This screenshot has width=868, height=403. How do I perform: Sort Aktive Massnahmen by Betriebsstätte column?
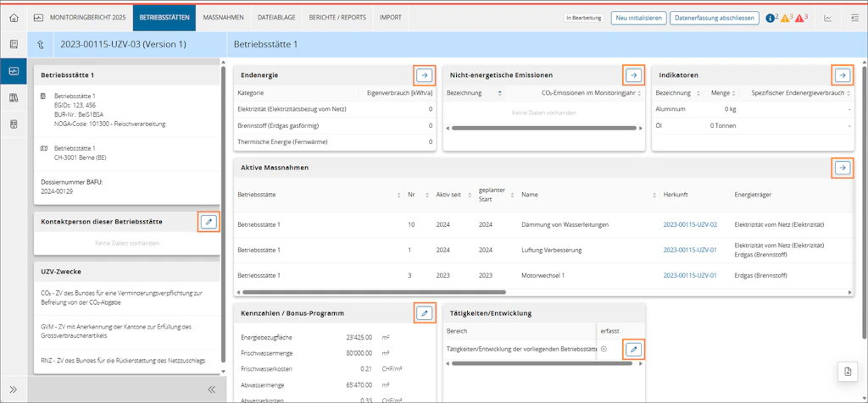[x=399, y=195]
